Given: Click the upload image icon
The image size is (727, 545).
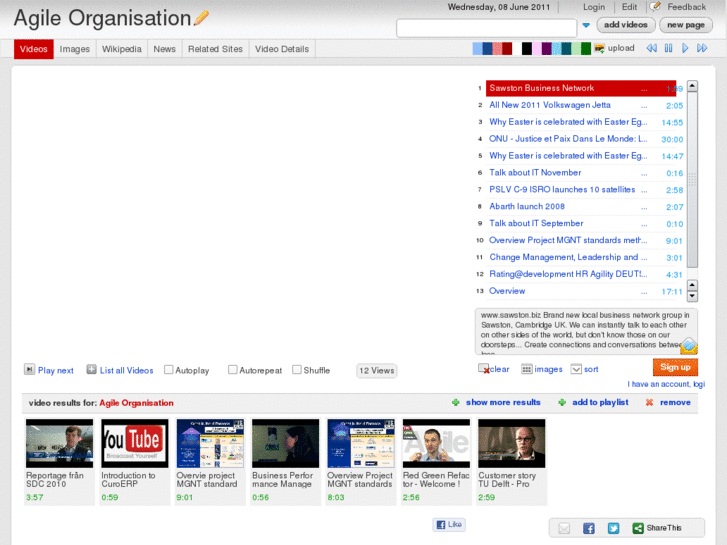Looking at the screenshot, I should (x=599, y=48).
